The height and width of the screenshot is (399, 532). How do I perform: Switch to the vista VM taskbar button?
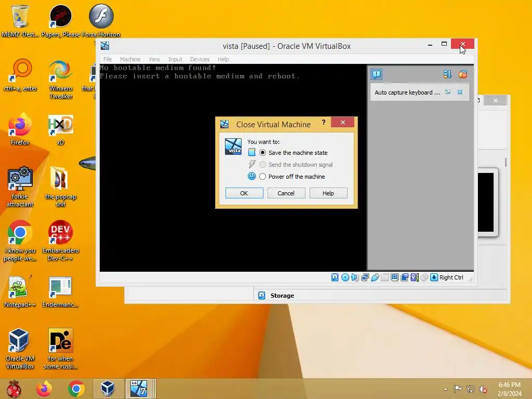(139, 389)
